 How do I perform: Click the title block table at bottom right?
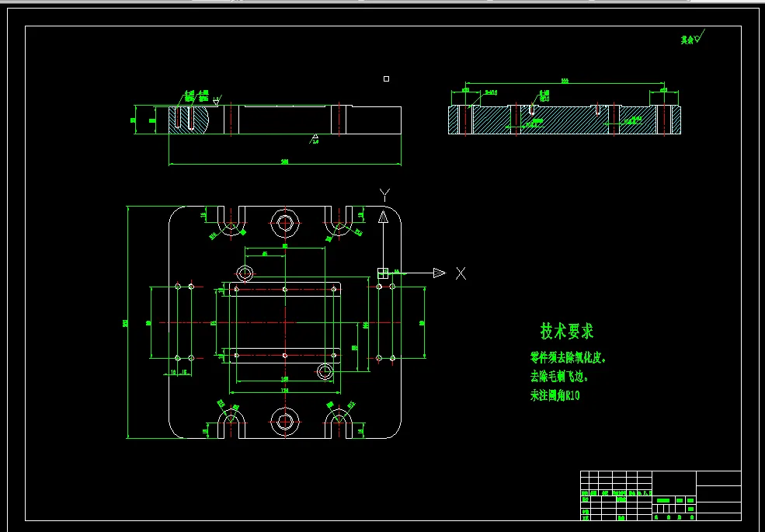[661, 495]
